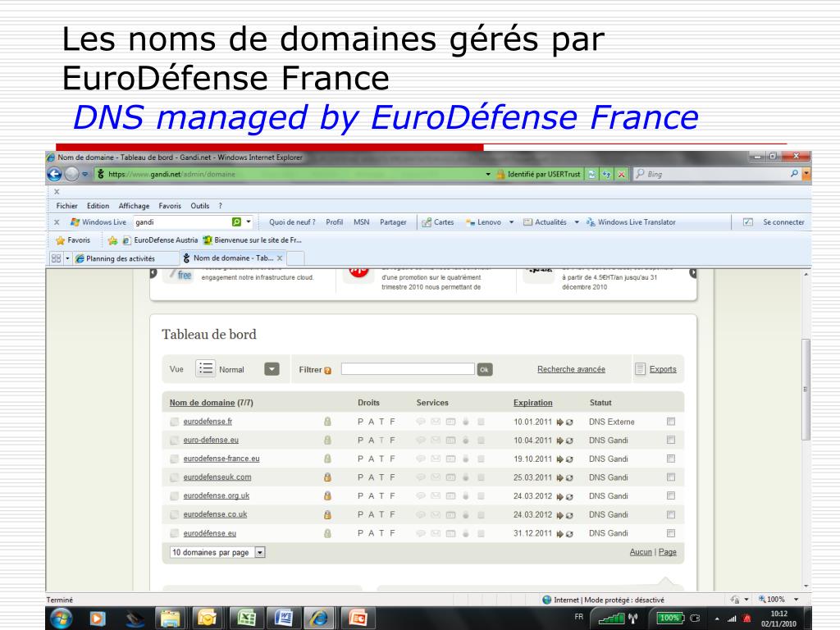Switch to Planning des activités tab
840x630 pixels.
tap(126, 258)
